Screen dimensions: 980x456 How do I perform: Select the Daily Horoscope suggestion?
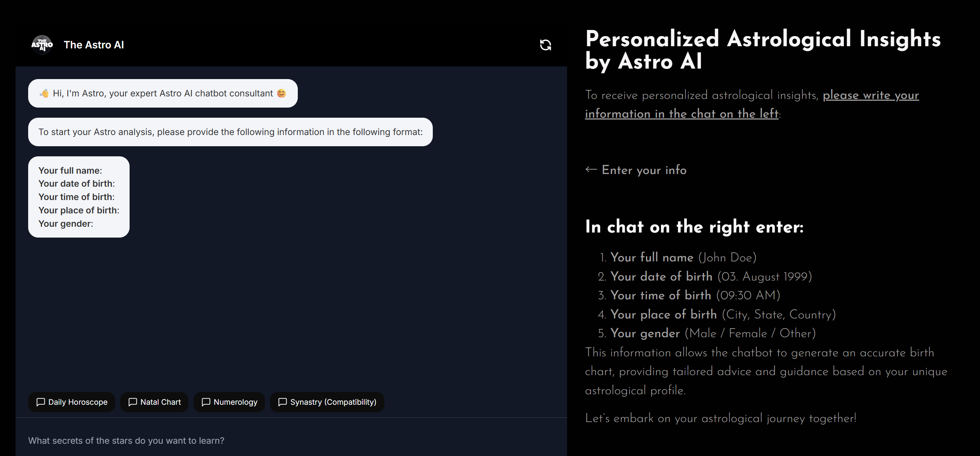click(71, 402)
